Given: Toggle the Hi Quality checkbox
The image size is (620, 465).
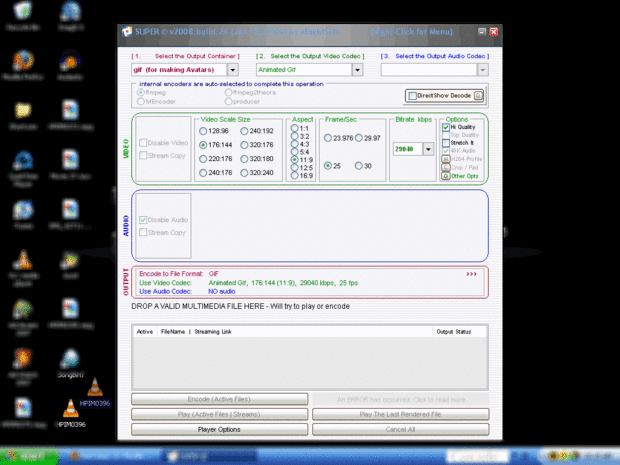Looking at the screenshot, I should click(x=446, y=127).
